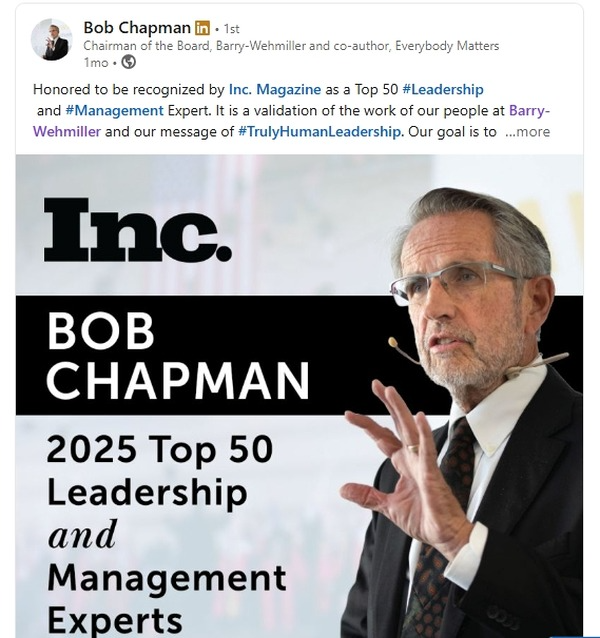Open the #Leadership hashtag
The height and width of the screenshot is (638, 600).
point(443,89)
